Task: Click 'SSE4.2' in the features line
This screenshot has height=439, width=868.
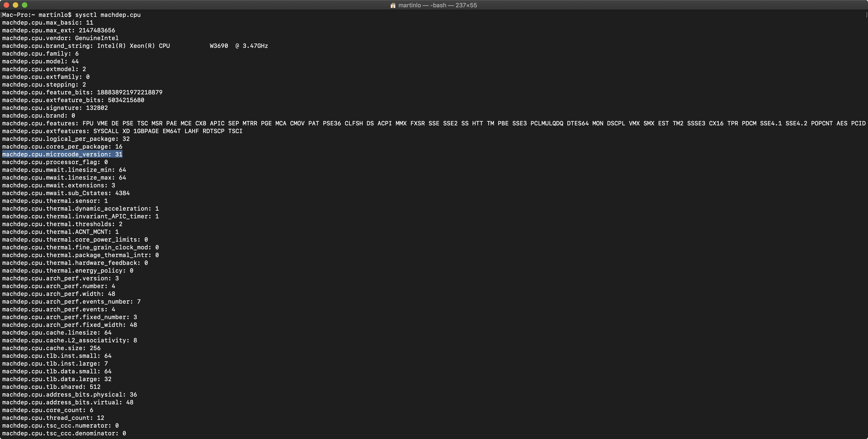Action: [x=796, y=123]
